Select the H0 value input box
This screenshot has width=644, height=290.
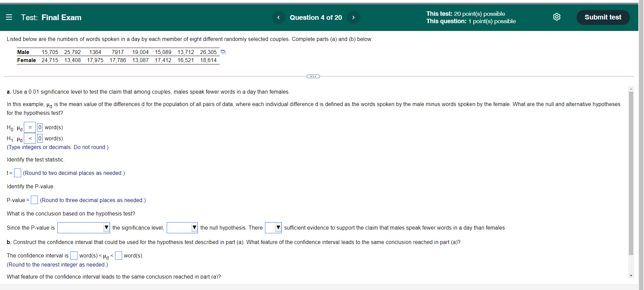click(40, 127)
